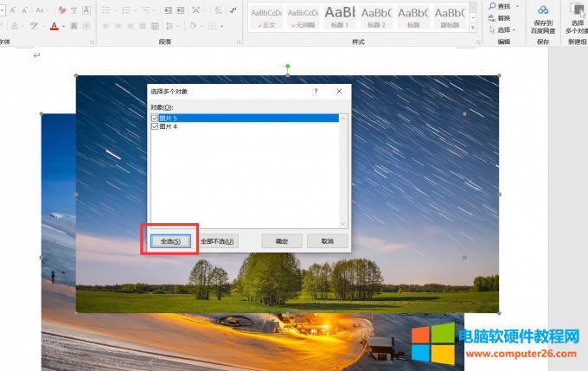Open the 选择 dropdown in editing group

click(x=503, y=29)
